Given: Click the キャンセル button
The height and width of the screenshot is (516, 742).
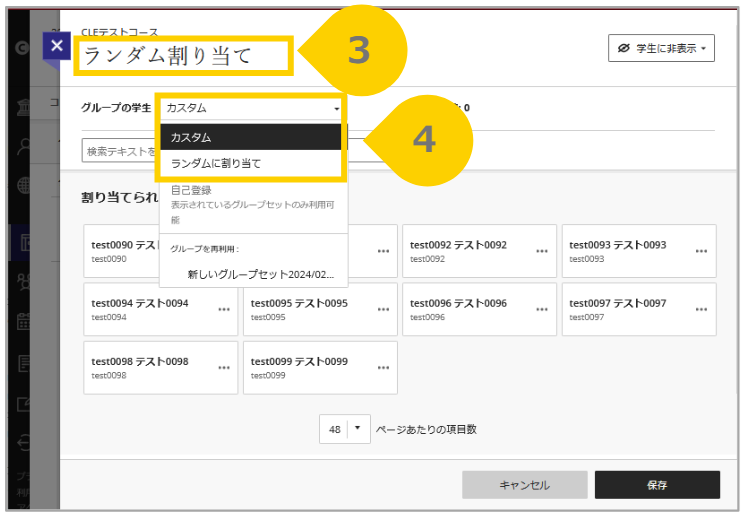Looking at the screenshot, I should tap(524, 485).
